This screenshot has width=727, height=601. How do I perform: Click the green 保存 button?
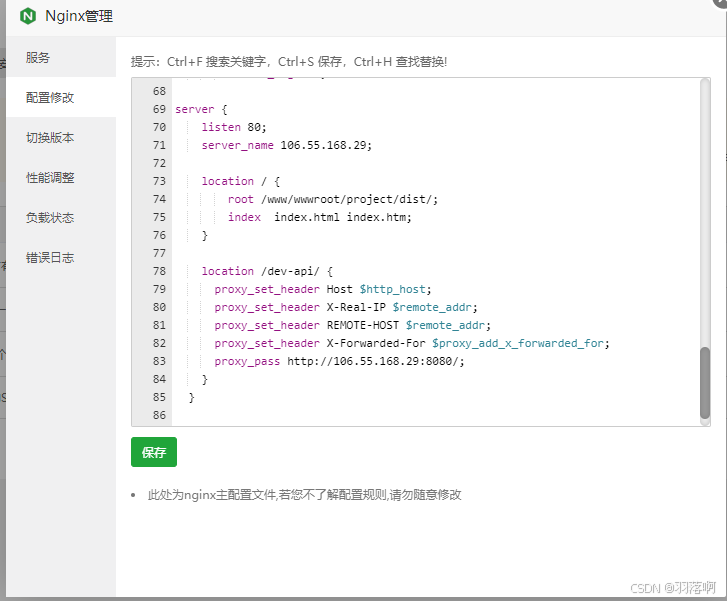point(154,452)
